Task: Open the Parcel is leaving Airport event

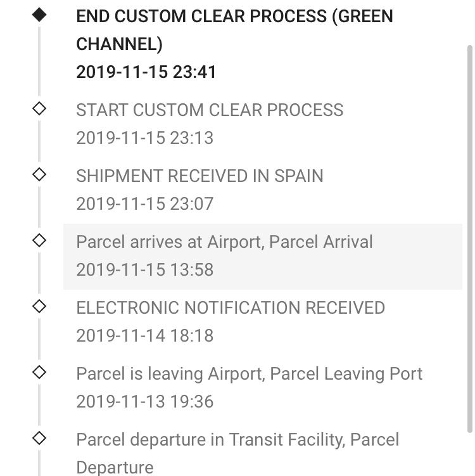Action: click(x=249, y=373)
